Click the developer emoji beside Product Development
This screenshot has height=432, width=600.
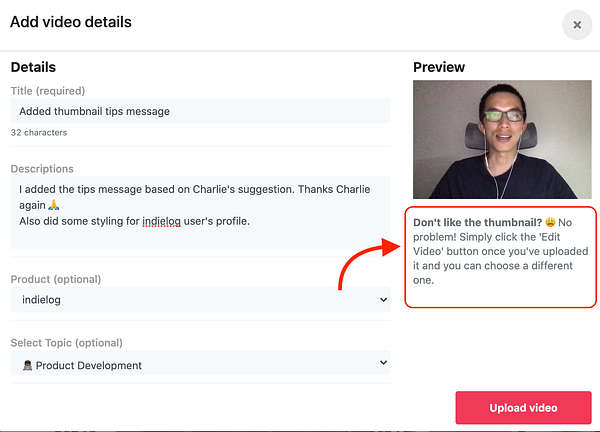point(28,365)
